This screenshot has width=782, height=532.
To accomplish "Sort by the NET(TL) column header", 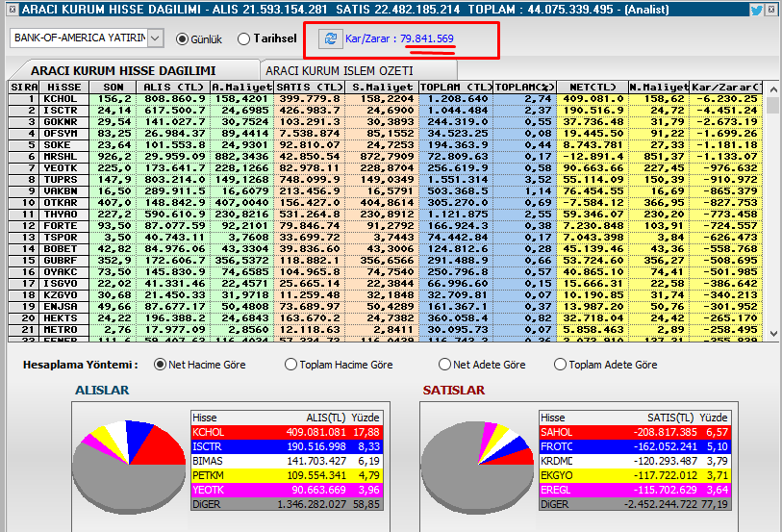I will [x=593, y=88].
